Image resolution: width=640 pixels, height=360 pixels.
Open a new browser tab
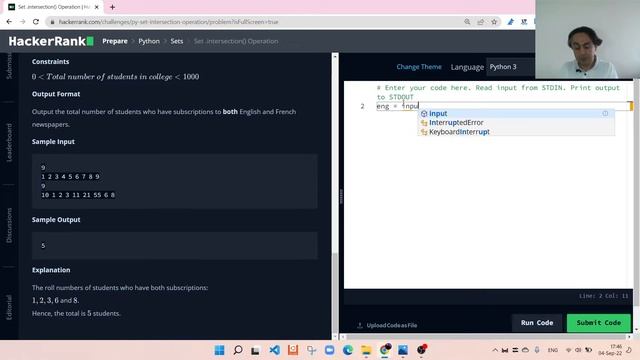point(112,7)
